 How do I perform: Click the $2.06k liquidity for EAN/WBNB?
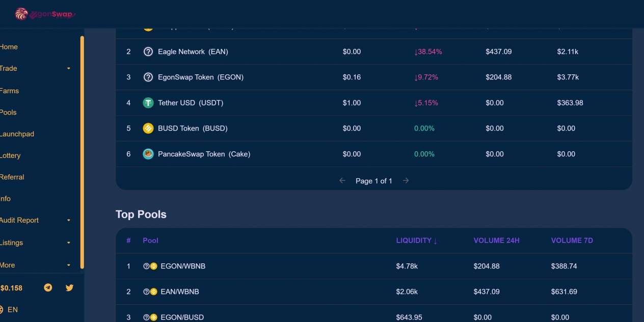pyautogui.click(x=407, y=291)
